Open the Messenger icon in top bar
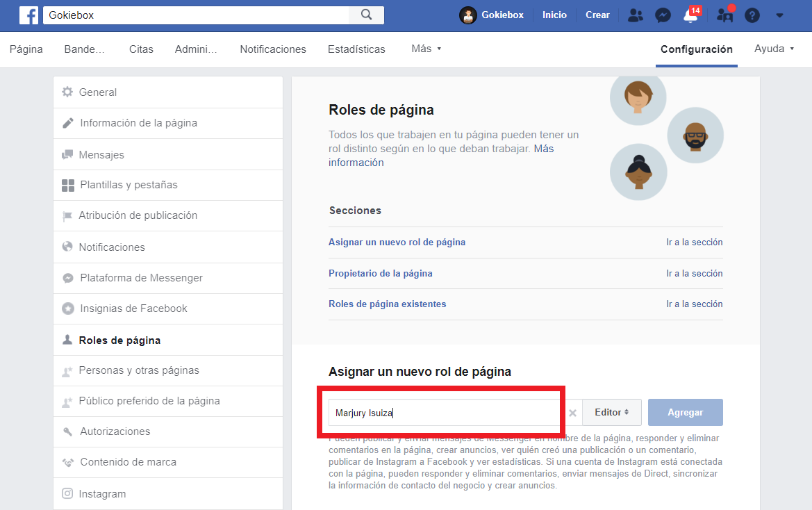 663,15
